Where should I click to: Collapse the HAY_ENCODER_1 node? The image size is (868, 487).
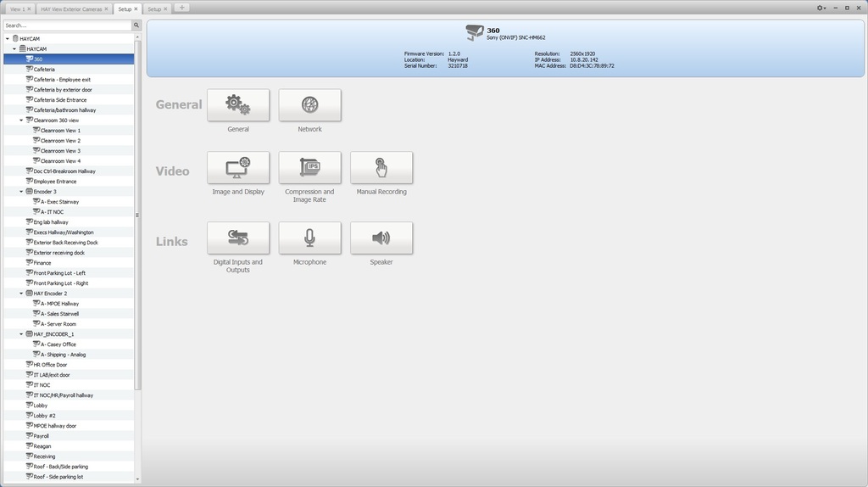click(22, 334)
